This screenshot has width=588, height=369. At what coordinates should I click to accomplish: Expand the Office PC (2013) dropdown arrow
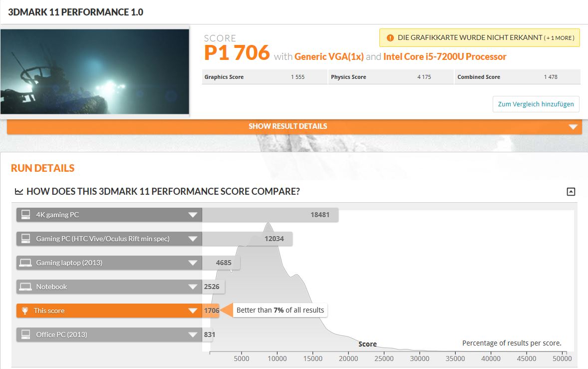193,335
